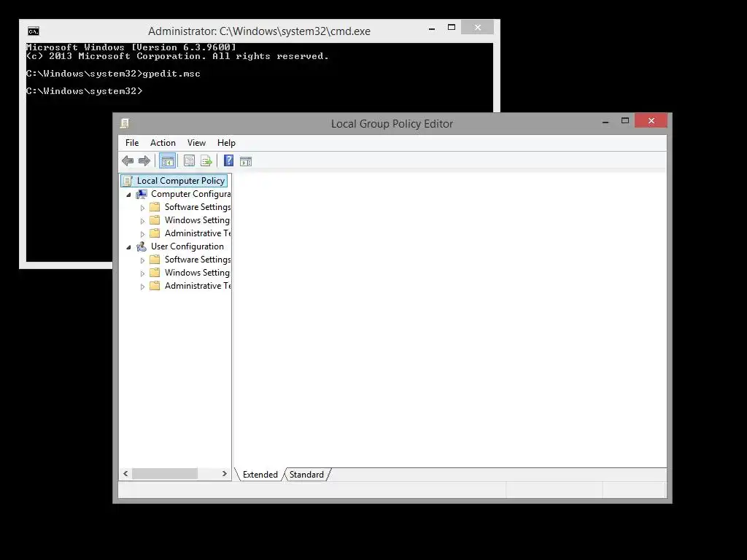
Task: Expand Administrative Templates under User Configuration
Action: tap(142, 286)
